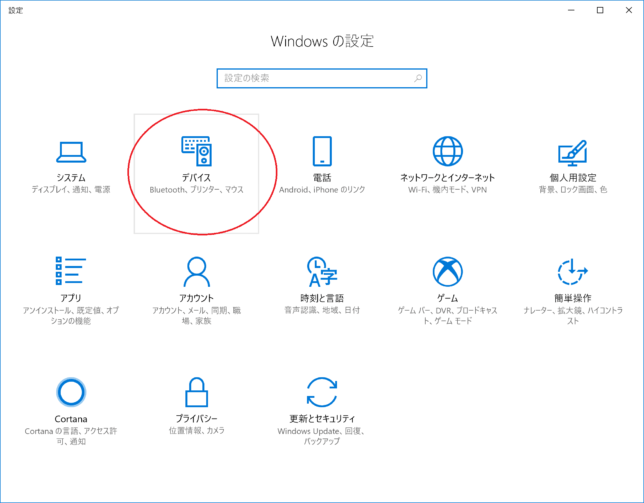The width and height of the screenshot is (644, 503).
Task: Minimize the 設定 window
Action: coord(571,10)
